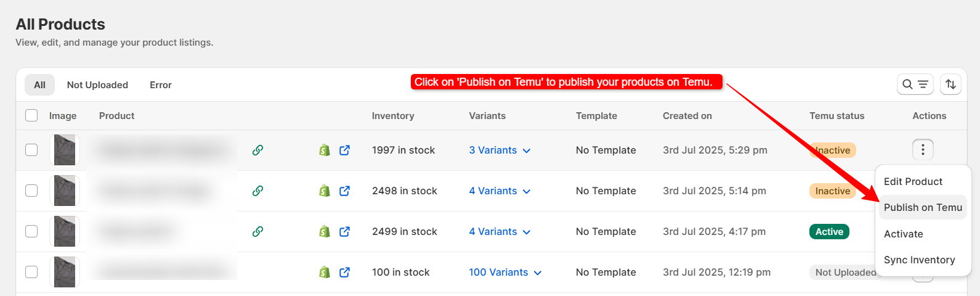Click three-dot actions button in first row

922,149
